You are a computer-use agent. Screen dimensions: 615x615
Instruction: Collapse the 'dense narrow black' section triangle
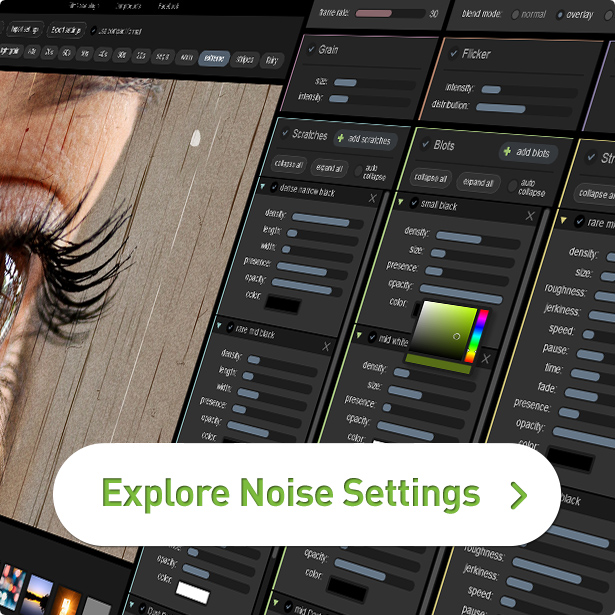tap(262, 186)
